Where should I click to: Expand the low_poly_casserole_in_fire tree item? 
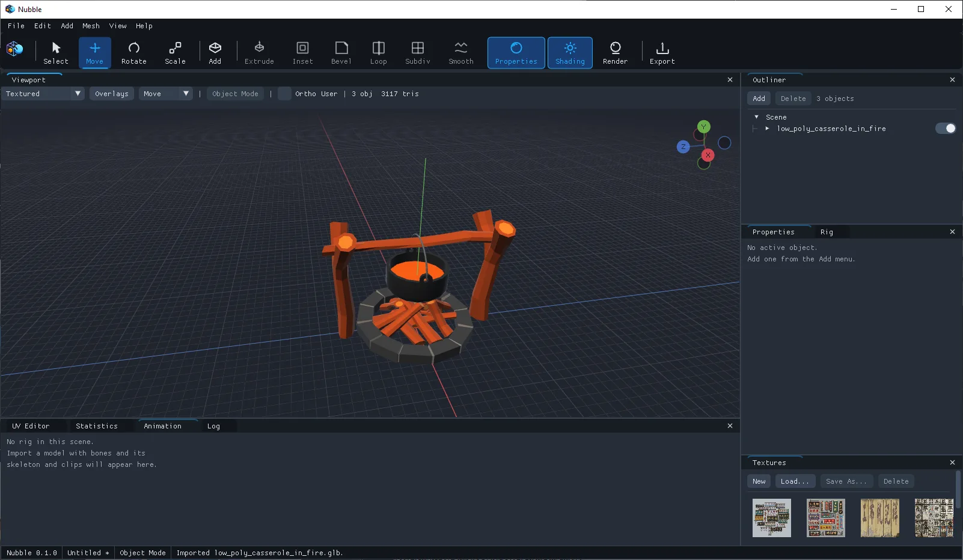point(767,129)
